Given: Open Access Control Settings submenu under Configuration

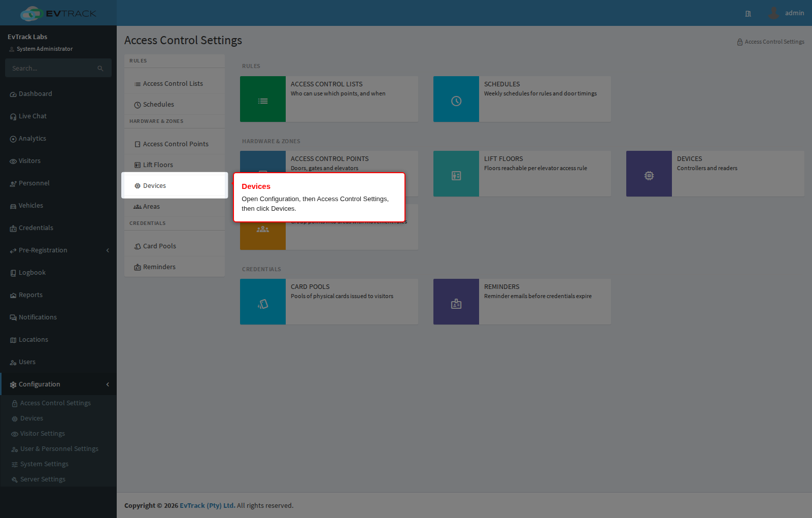Looking at the screenshot, I should click(58, 403).
